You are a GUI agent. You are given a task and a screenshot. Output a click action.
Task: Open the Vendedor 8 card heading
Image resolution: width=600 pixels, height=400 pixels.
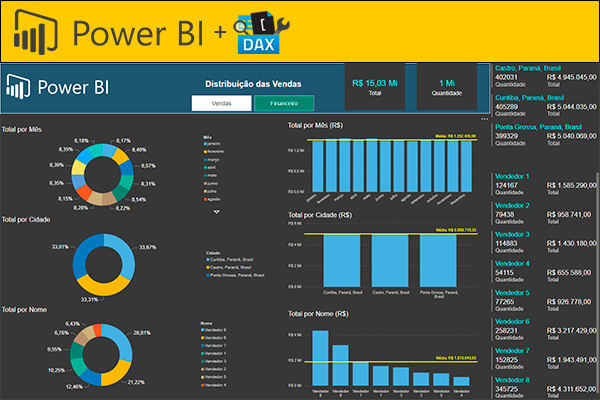tap(512, 380)
